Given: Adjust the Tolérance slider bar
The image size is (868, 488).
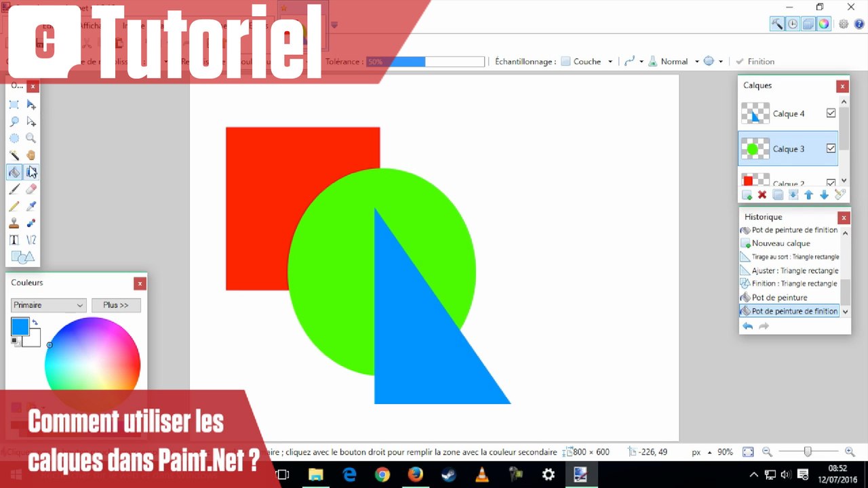Looking at the screenshot, I should [x=426, y=61].
